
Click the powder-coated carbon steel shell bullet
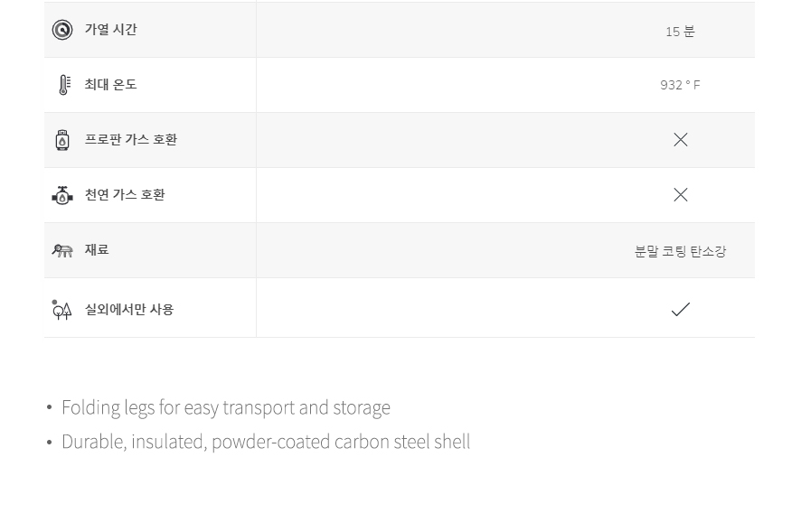pyautogui.click(x=266, y=443)
